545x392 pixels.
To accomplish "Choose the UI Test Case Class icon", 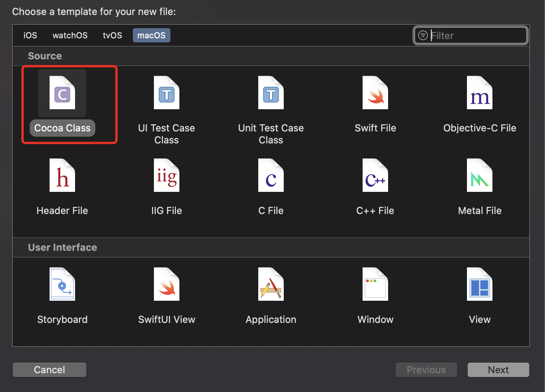I will click(x=167, y=93).
